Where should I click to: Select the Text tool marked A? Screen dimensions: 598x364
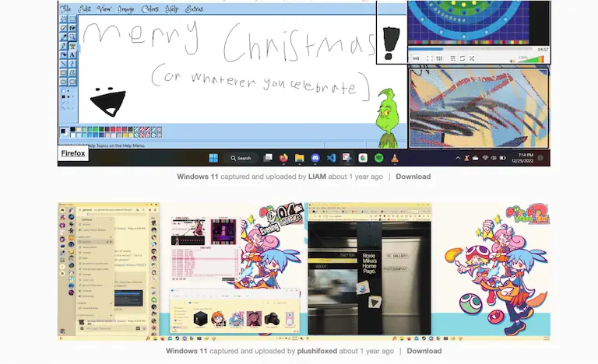pyautogui.click(x=72, y=55)
